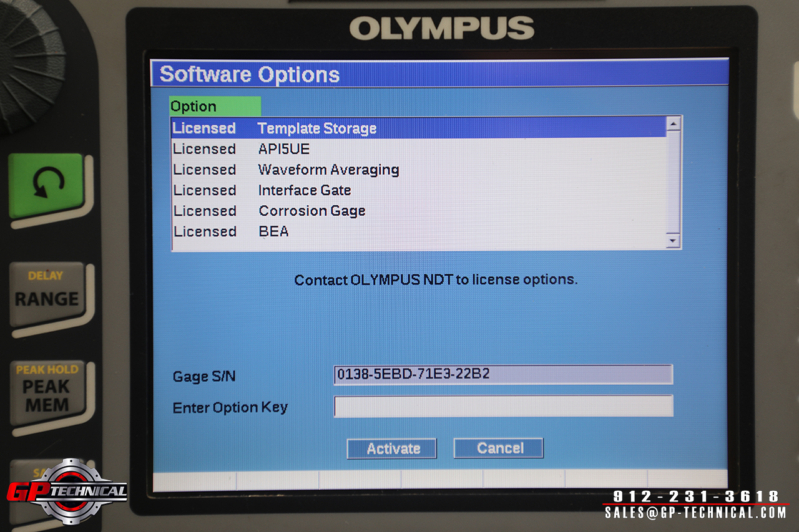Viewport: 799px width, 532px height.
Task: Select the API5UE licensed option
Action: coord(418,149)
